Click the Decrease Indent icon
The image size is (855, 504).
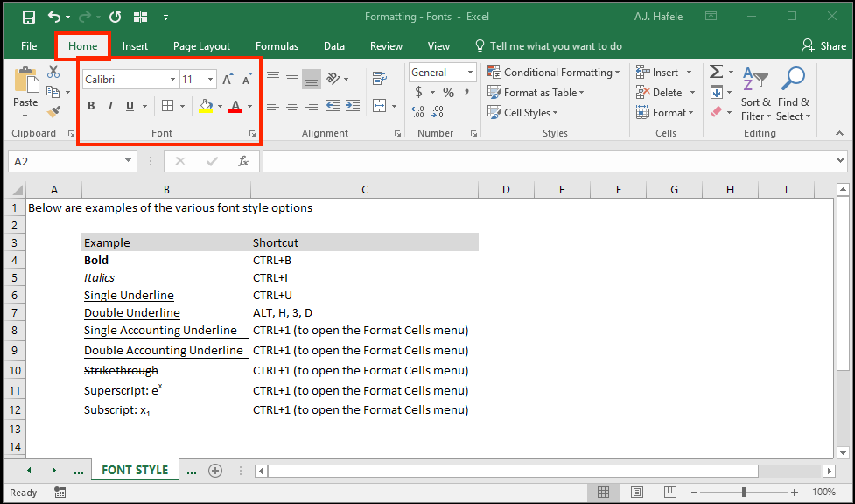click(333, 106)
